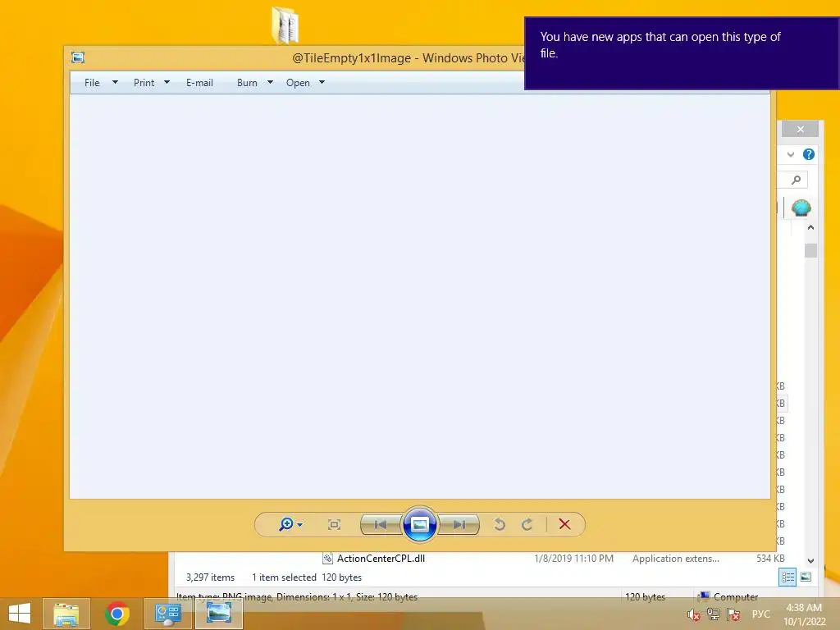The width and height of the screenshot is (840, 630).
Task: Switch Explorer to details view
Action: (787, 577)
